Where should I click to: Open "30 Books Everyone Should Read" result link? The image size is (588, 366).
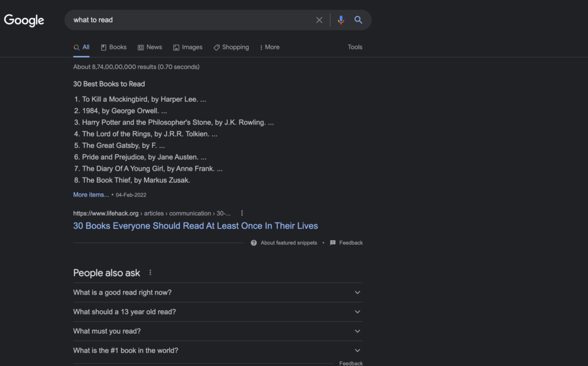click(195, 226)
